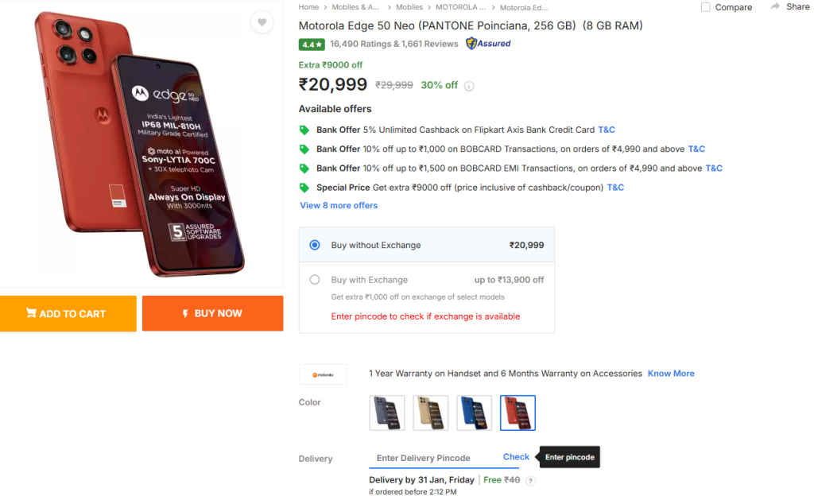Click the 4.4 star rating badge
The image size is (814, 504).
click(x=311, y=44)
